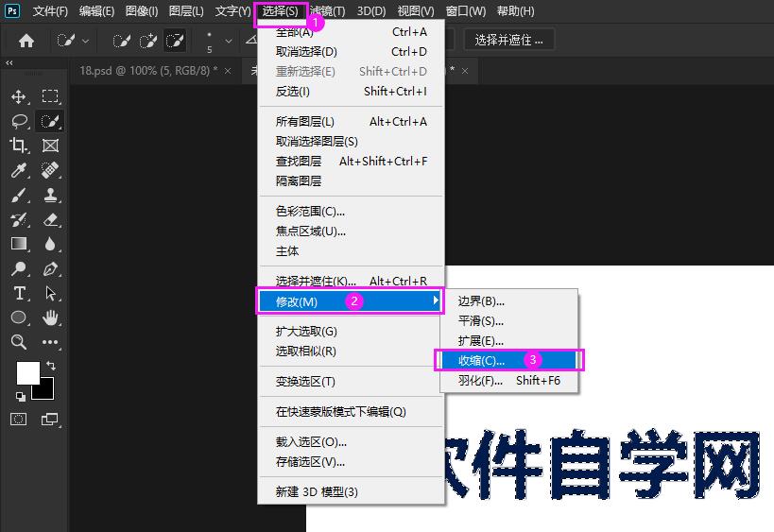Image resolution: width=774 pixels, height=532 pixels.
Task: Select the Crop tool
Action: [x=19, y=146]
